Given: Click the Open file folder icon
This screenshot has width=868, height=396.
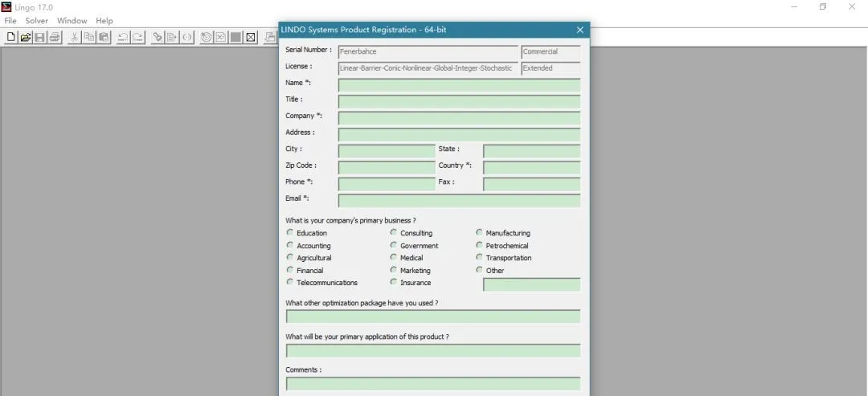Looking at the screenshot, I should pyautogui.click(x=26, y=37).
